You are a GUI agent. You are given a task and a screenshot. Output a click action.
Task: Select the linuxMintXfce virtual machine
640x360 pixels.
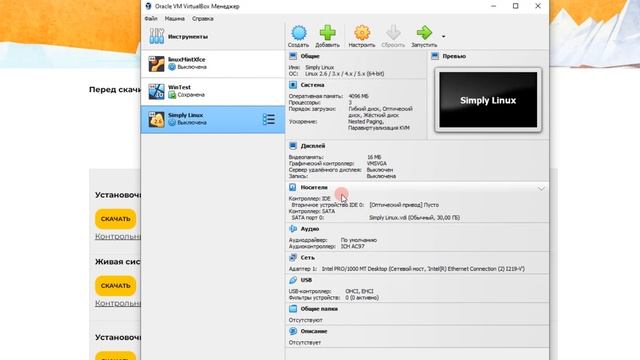pos(213,64)
